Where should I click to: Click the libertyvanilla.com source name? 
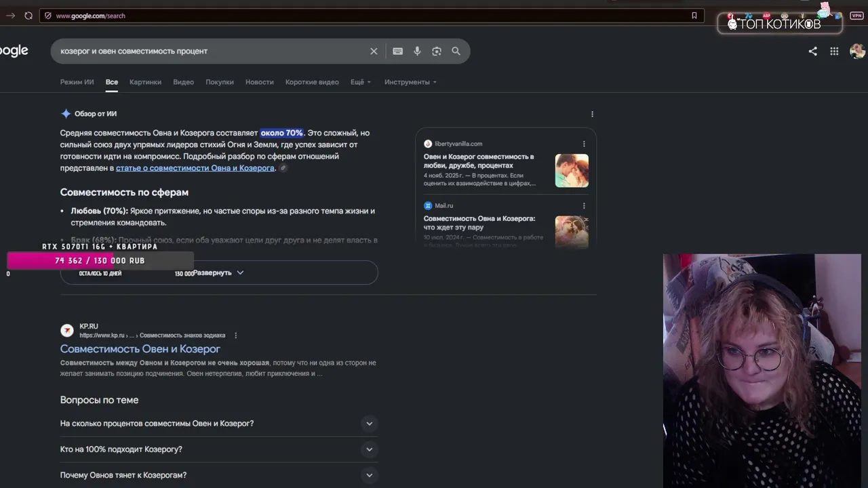[458, 144]
